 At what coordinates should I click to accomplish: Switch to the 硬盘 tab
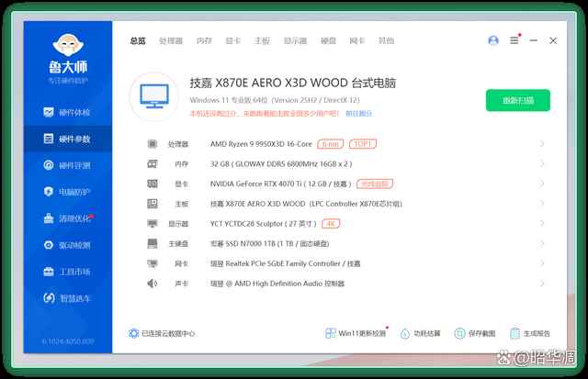329,40
